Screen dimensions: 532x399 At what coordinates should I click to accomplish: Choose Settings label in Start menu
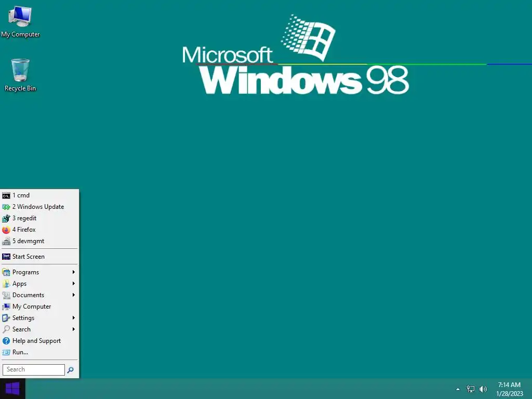click(x=23, y=318)
